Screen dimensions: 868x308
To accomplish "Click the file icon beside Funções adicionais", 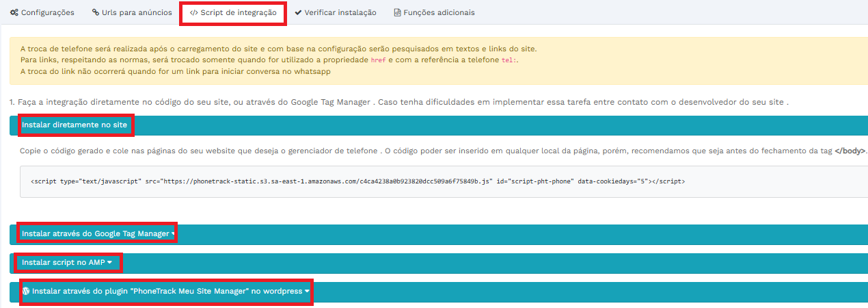I will 397,12.
